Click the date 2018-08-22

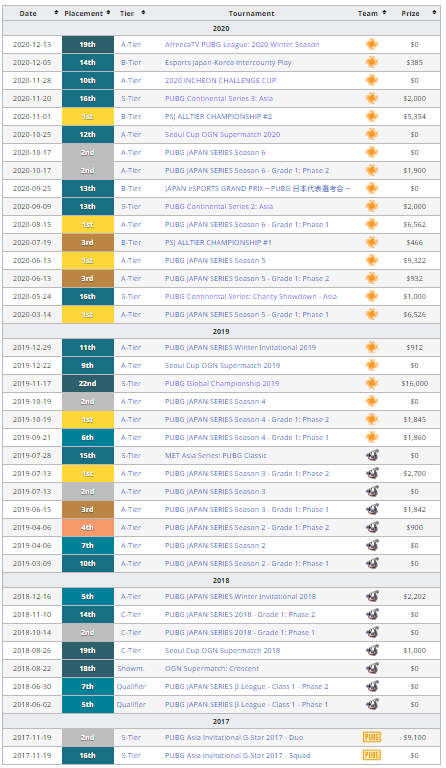tap(32, 669)
